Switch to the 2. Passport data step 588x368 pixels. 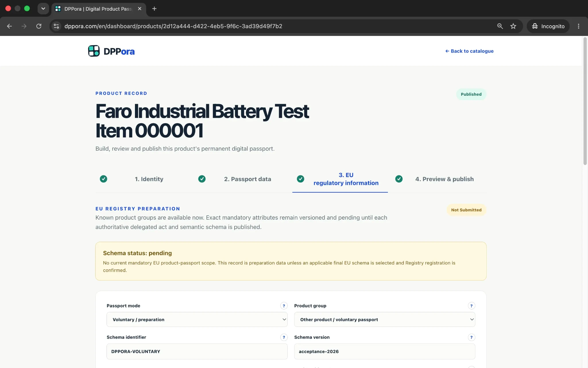(247, 179)
